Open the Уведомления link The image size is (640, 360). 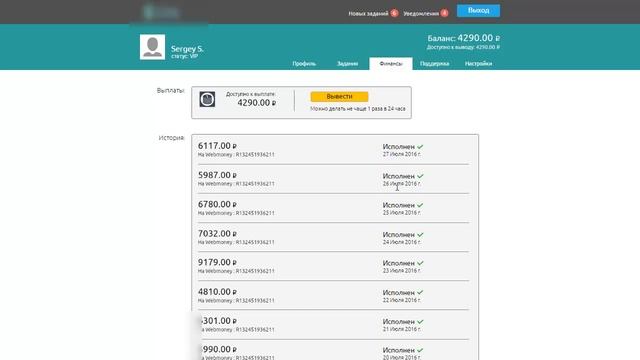[421, 13]
